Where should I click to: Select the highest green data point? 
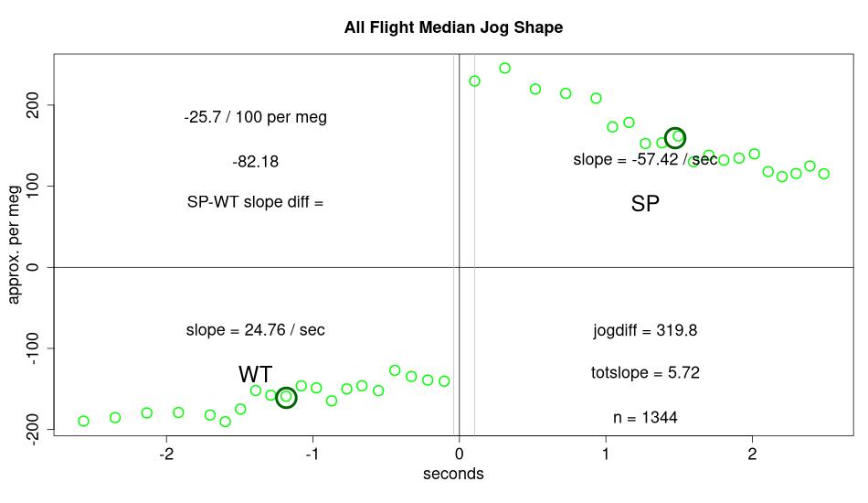point(504,69)
